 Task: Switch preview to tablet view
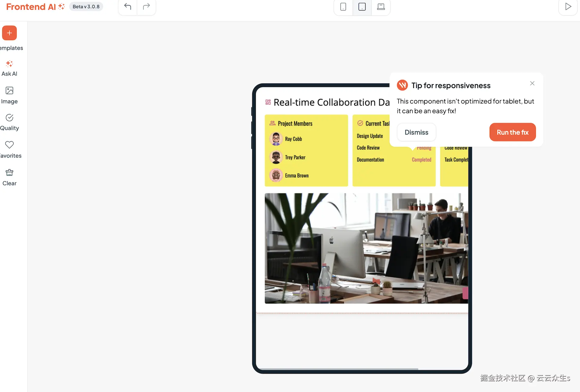click(x=362, y=7)
